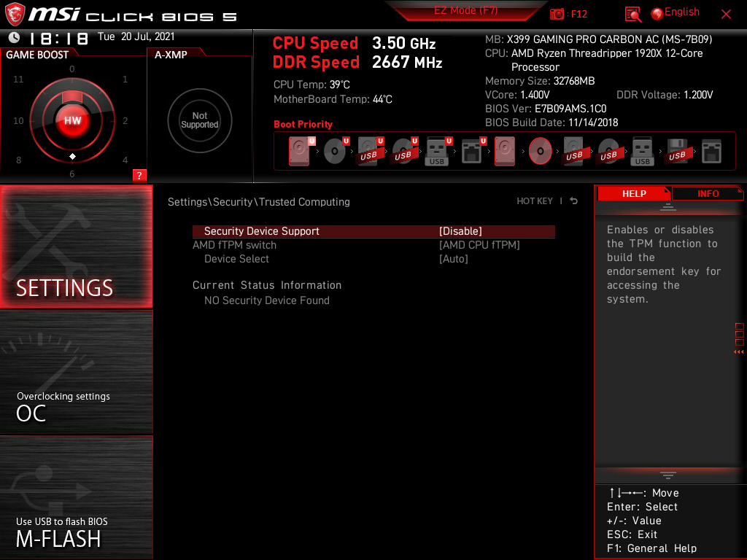Click the language globe icon
Image resolution: width=747 pixels, height=560 pixels.
click(657, 14)
